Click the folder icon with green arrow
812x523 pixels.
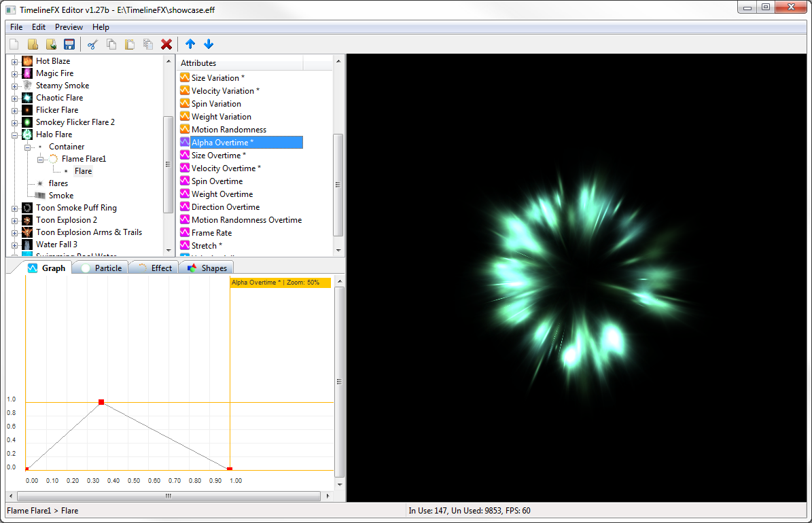tap(51, 45)
